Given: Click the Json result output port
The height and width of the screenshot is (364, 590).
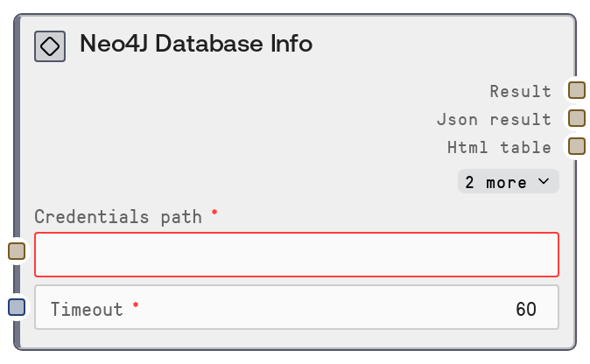Looking at the screenshot, I should (576, 118).
